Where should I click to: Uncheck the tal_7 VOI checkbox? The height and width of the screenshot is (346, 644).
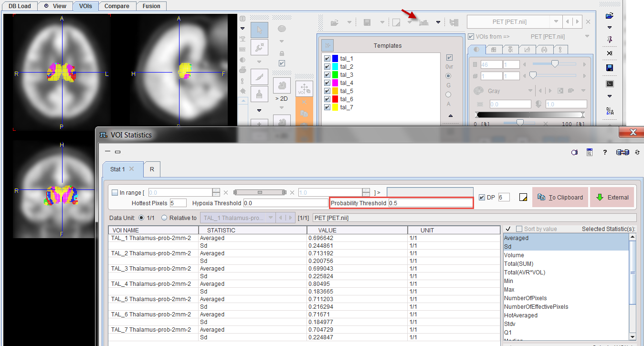pyautogui.click(x=327, y=107)
